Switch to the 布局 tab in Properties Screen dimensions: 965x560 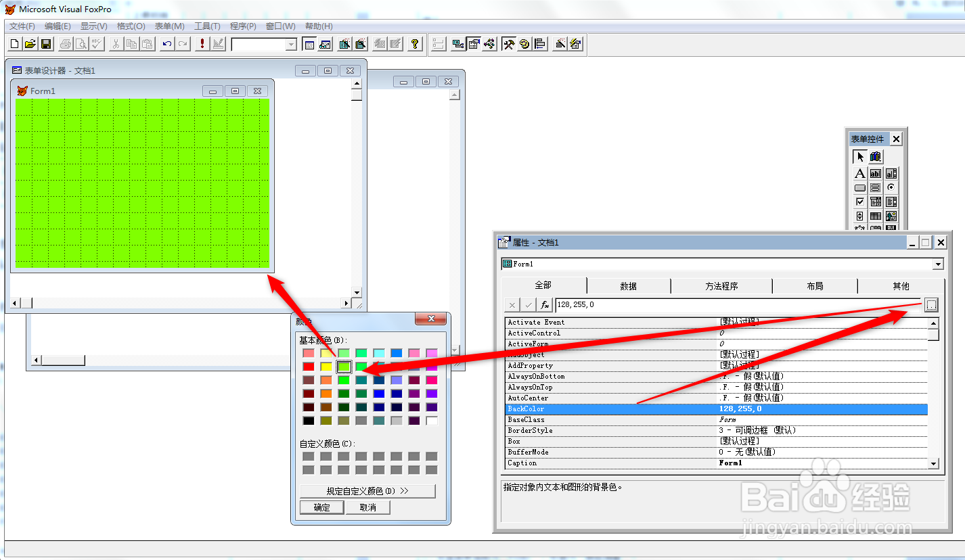tap(815, 286)
